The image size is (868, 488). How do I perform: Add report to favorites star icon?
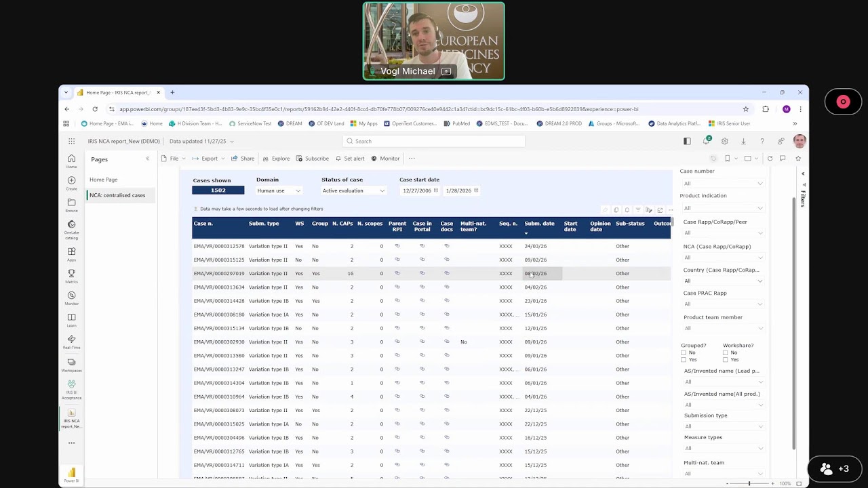click(x=798, y=159)
